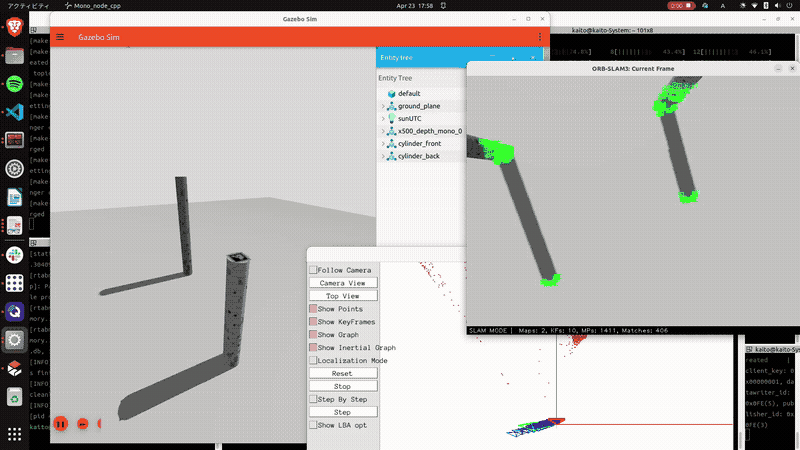The image size is (800, 450).
Task: Expand the ground_plane entity
Action: [x=383, y=106]
